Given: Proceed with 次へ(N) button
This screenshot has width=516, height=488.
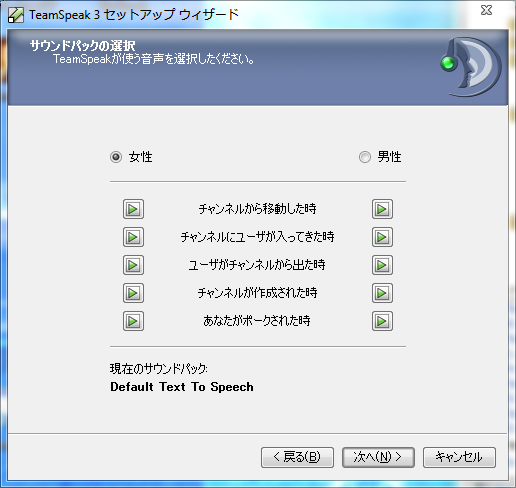Looking at the screenshot, I should (378, 457).
